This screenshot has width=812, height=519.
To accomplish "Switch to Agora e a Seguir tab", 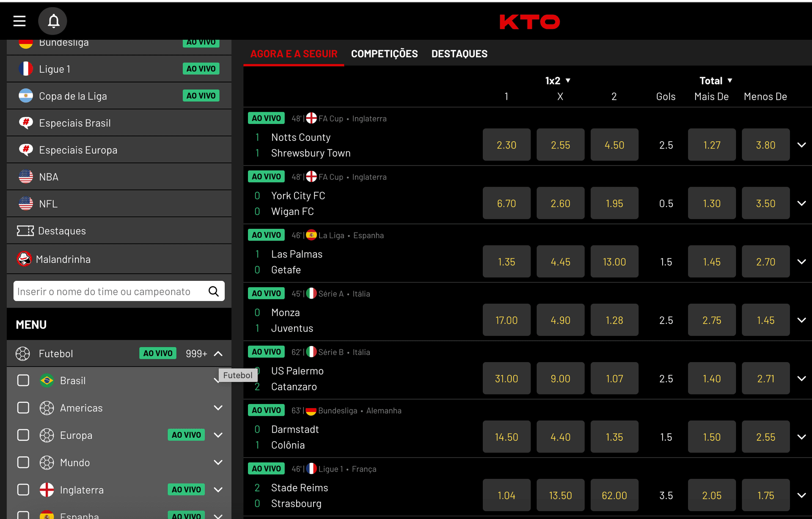I will [x=294, y=54].
